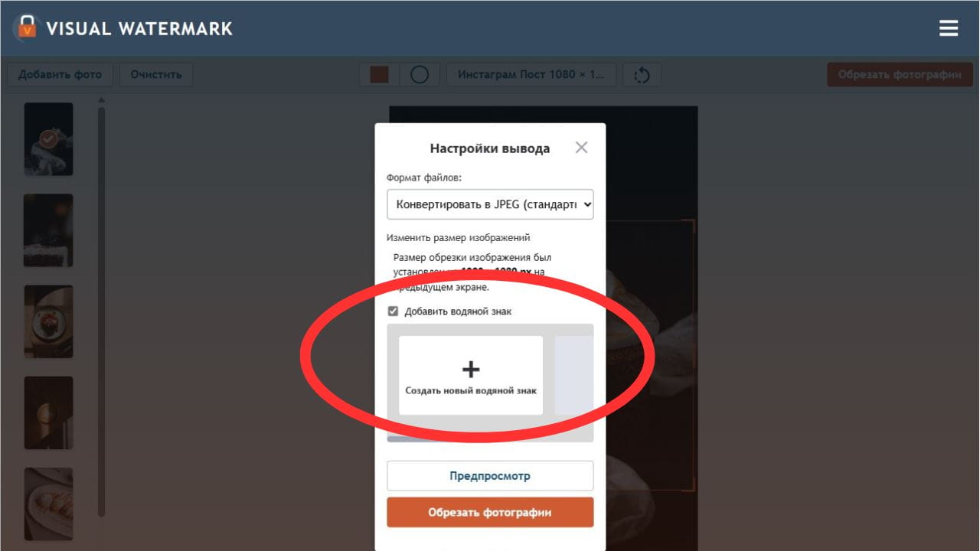Select the second photo thumbnail with cake
This screenshot has height=551, width=980.
[x=48, y=230]
